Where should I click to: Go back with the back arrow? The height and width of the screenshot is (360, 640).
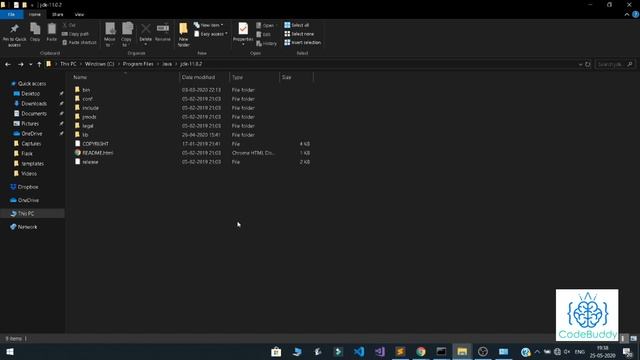(x=8, y=64)
